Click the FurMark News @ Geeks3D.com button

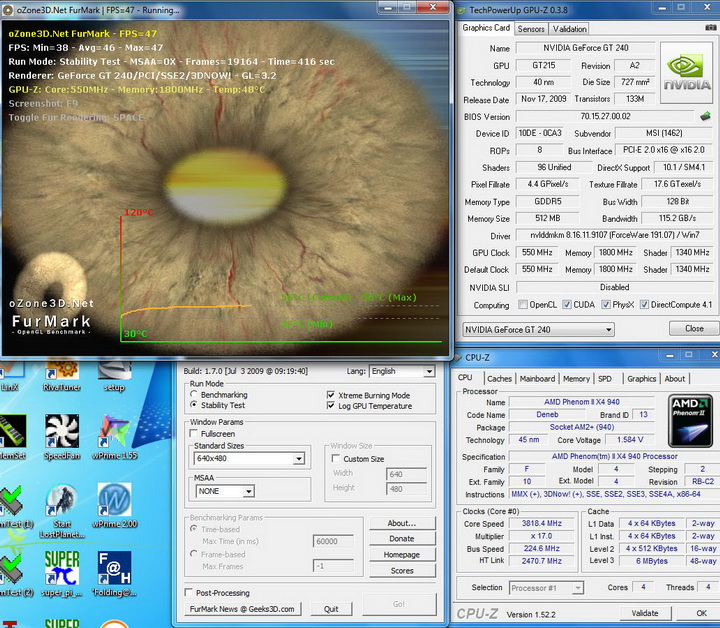242,609
